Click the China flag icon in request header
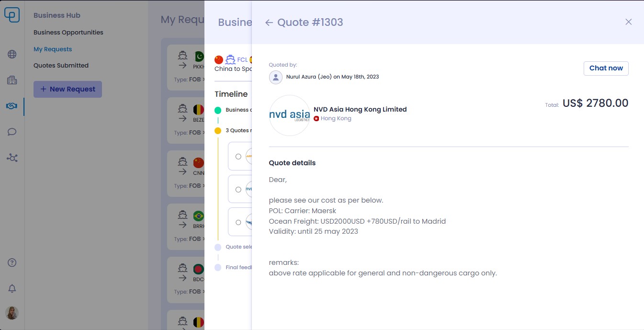The width and height of the screenshot is (644, 330). click(219, 60)
